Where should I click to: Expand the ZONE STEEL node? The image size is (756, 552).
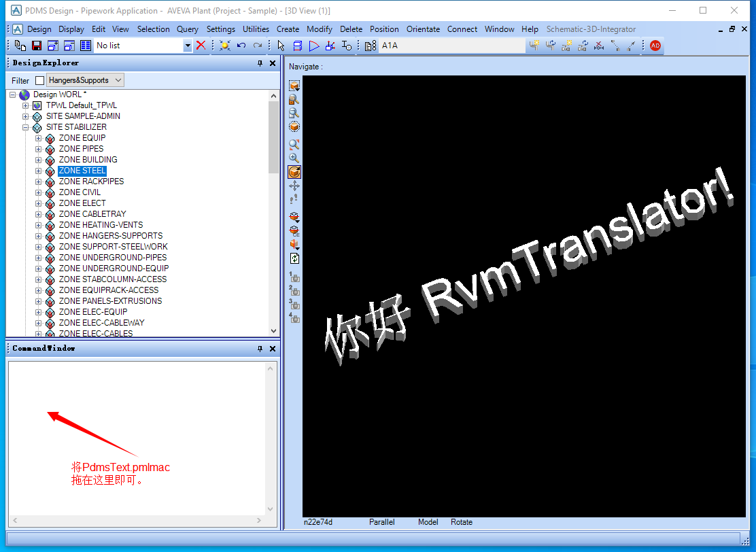click(39, 171)
